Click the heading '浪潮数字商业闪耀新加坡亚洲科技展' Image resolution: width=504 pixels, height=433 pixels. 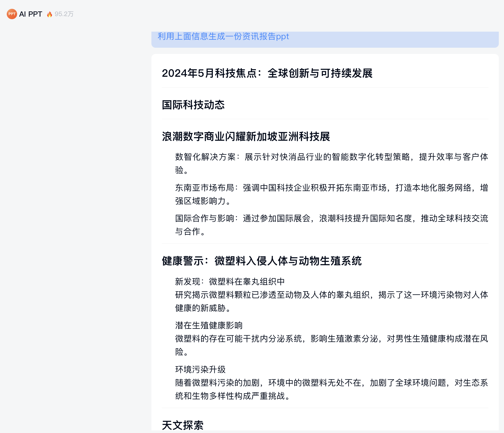point(246,136)
